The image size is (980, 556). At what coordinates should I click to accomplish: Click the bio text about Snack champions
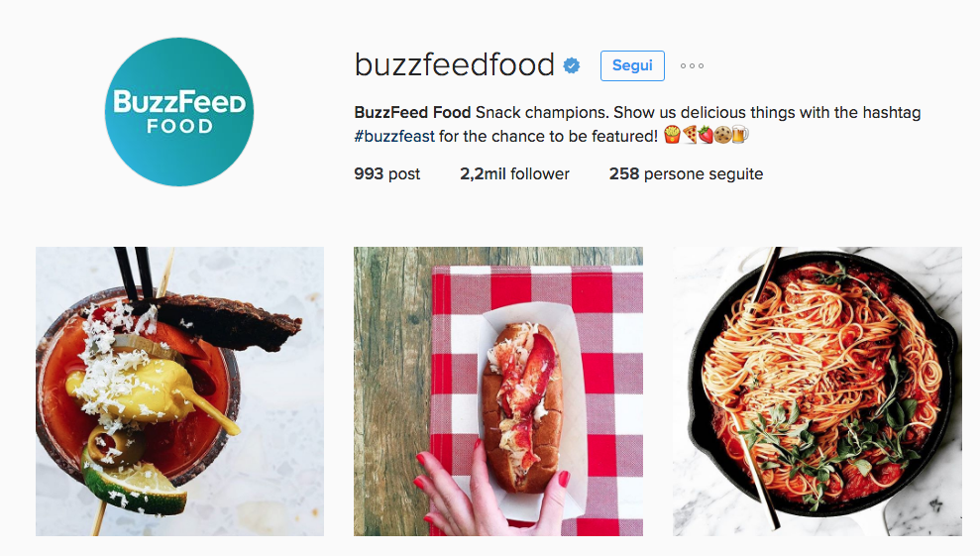(x=637, y=124)
